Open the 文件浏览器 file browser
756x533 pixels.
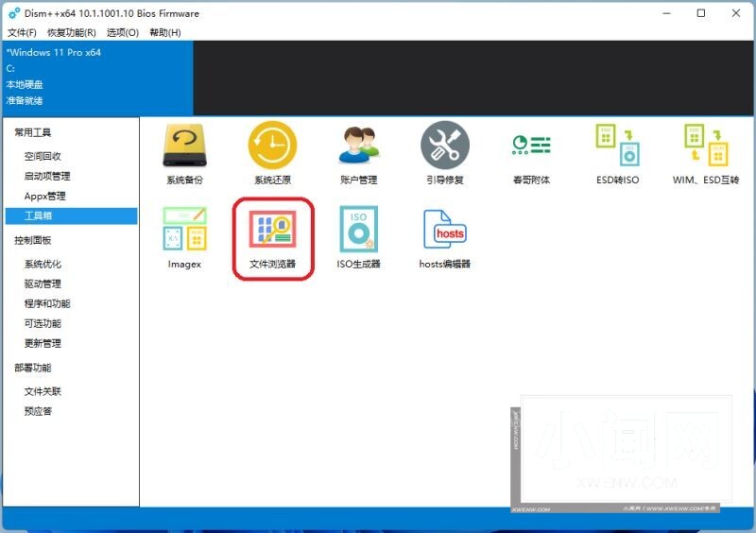point(272,237)
